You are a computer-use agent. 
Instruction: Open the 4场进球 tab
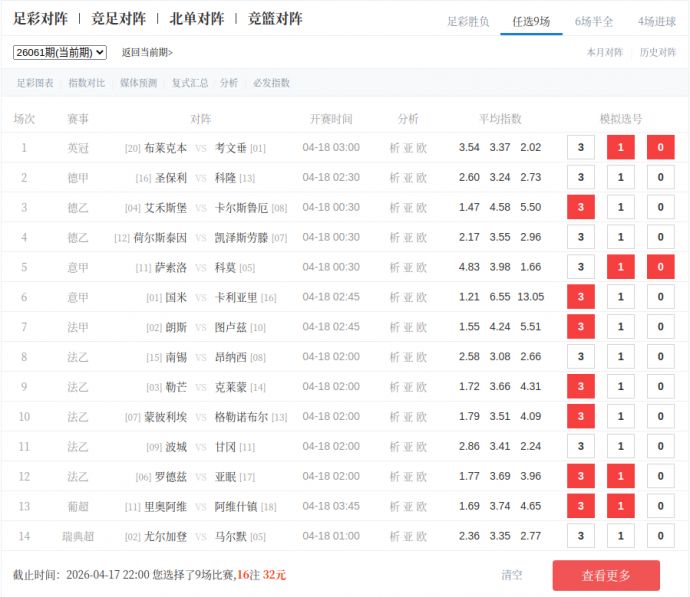656,21
